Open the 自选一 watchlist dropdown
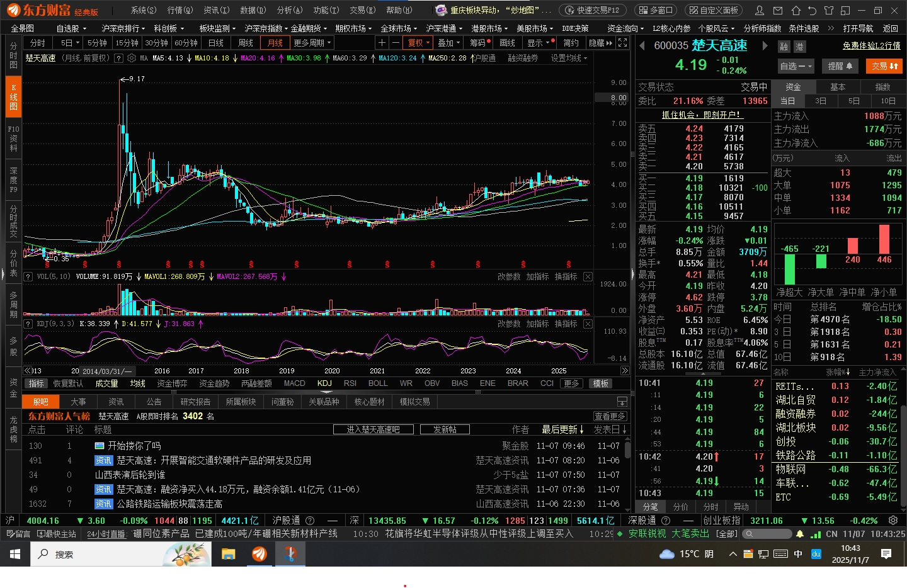This screenshot has width=907, height=588. point(796,66)
